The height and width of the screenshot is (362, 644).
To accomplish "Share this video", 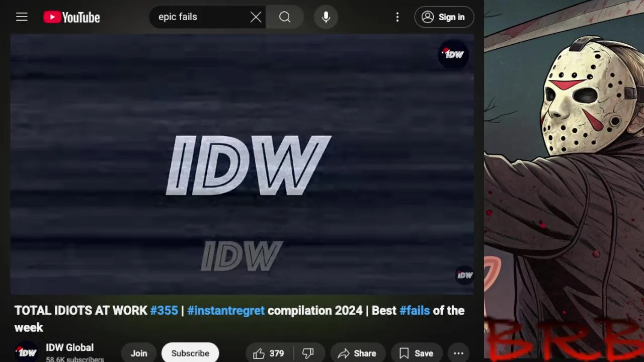I will [x=357, y=353].
